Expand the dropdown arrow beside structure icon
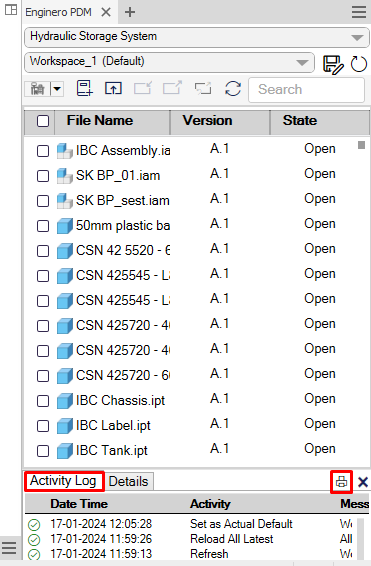 [x=57, y=88]
